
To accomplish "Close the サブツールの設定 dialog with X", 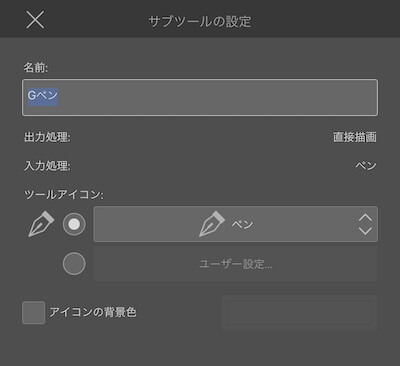I will point(35,20).
